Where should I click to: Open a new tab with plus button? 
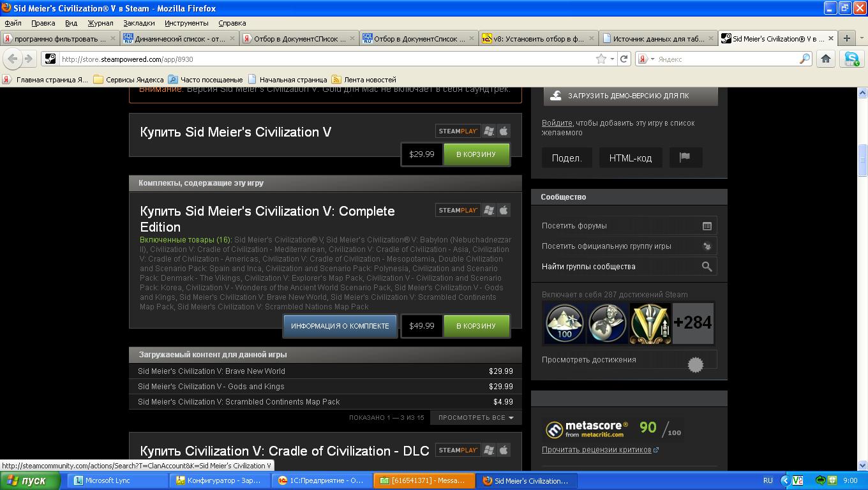point(846,38)
